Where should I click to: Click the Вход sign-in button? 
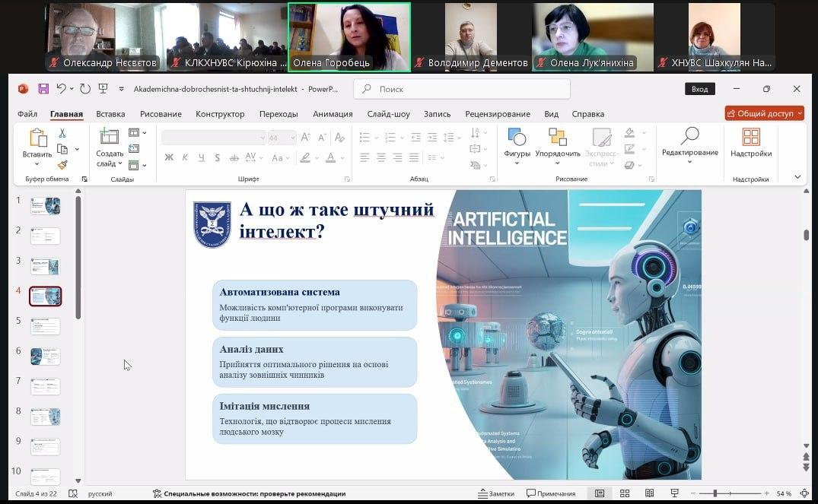click(x=699, y=89)
